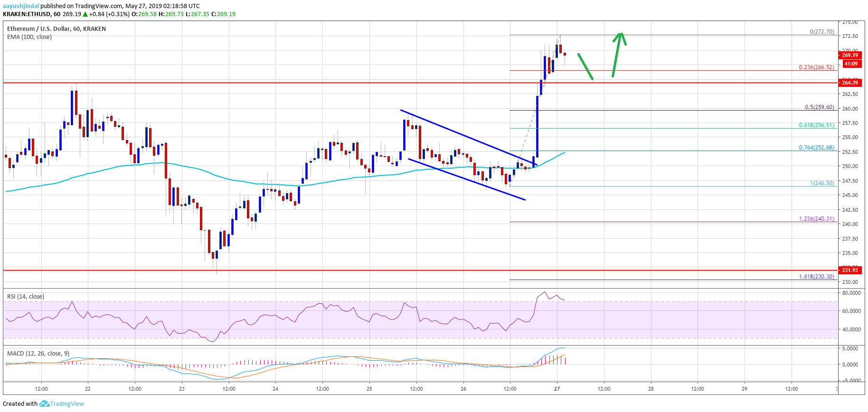Screen dimensions: 868x412
Task: Select the RSI (14, close) indicator label
Action: [26, 297]
